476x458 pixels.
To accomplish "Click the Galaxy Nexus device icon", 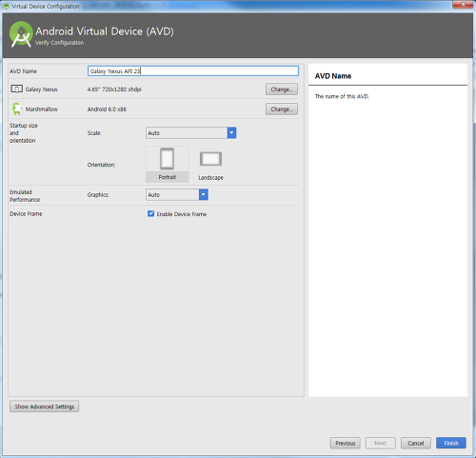I will click(x=16, y=89).
